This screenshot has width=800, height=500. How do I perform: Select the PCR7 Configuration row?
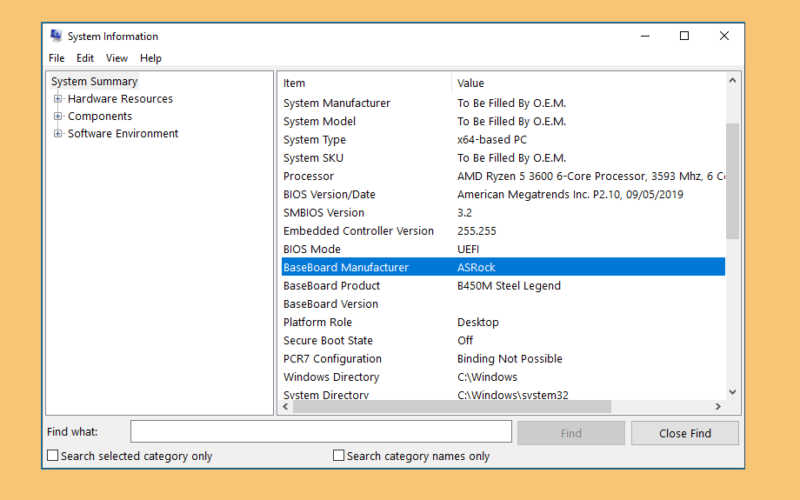click(503, 359)
